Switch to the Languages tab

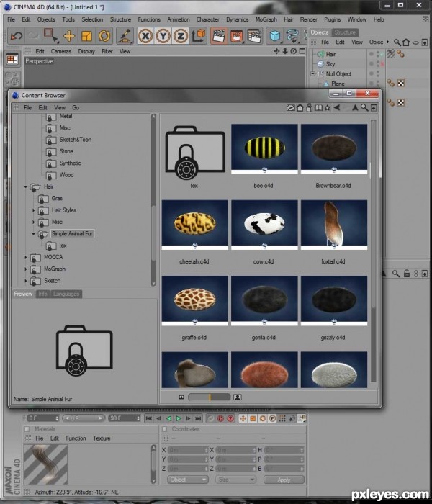66,294
